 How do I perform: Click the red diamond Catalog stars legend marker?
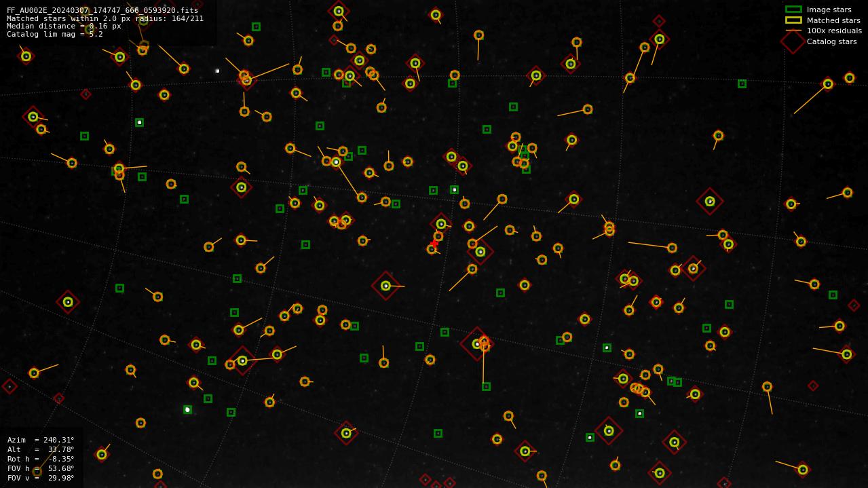pyautogui.click(x=793, y=41)
